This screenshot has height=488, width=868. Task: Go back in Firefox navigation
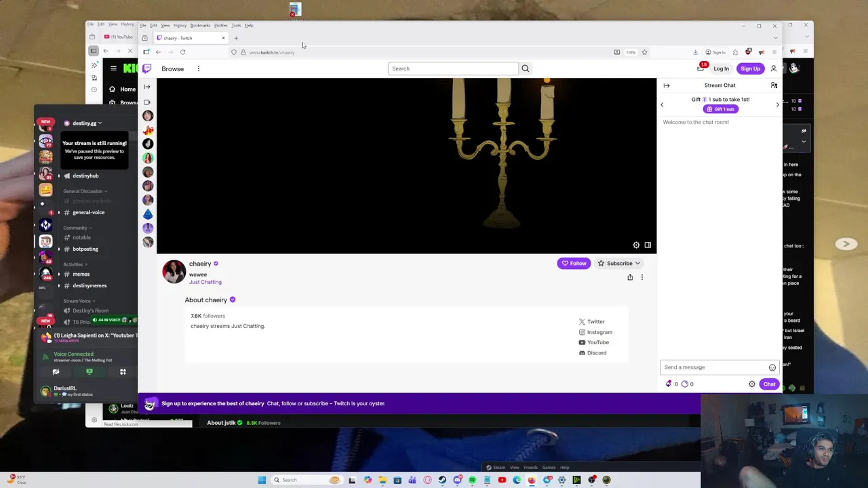pyautogui.click(x=158, y=52)
